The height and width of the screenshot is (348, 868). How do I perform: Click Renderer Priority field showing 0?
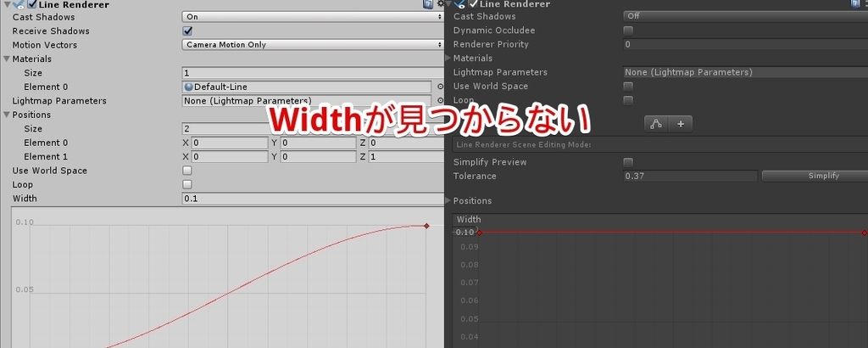pyautogui.click(x=745, y=44)
